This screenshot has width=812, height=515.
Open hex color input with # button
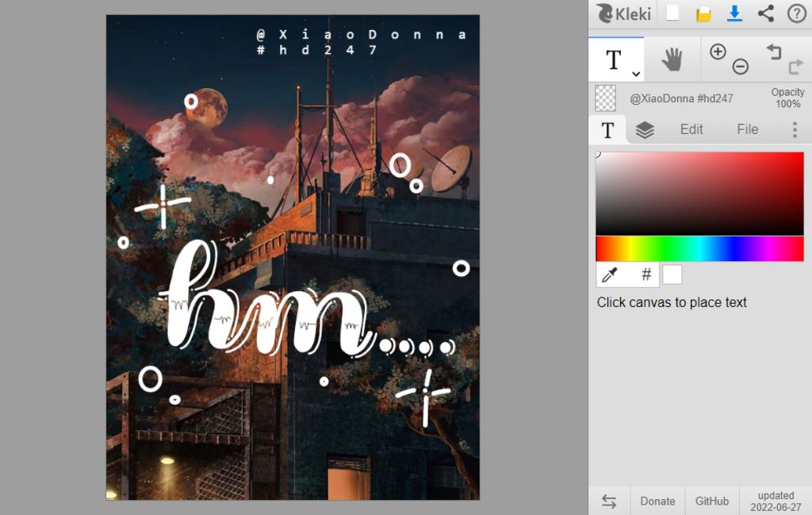(x=646, y=275)
